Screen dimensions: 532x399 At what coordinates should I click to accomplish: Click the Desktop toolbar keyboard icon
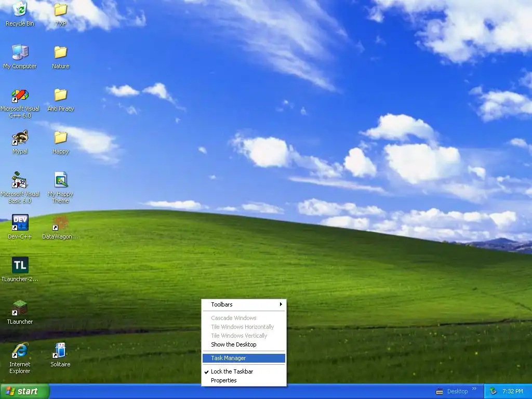[440, 392]
